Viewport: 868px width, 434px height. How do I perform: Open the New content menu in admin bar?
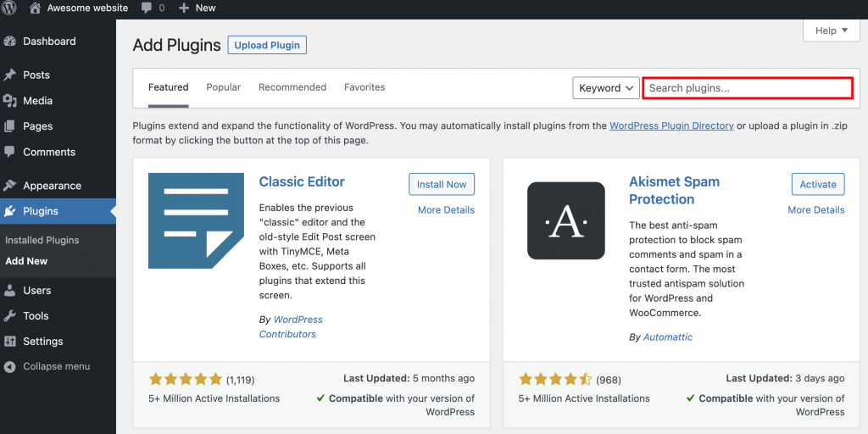[x=198, y=8]
